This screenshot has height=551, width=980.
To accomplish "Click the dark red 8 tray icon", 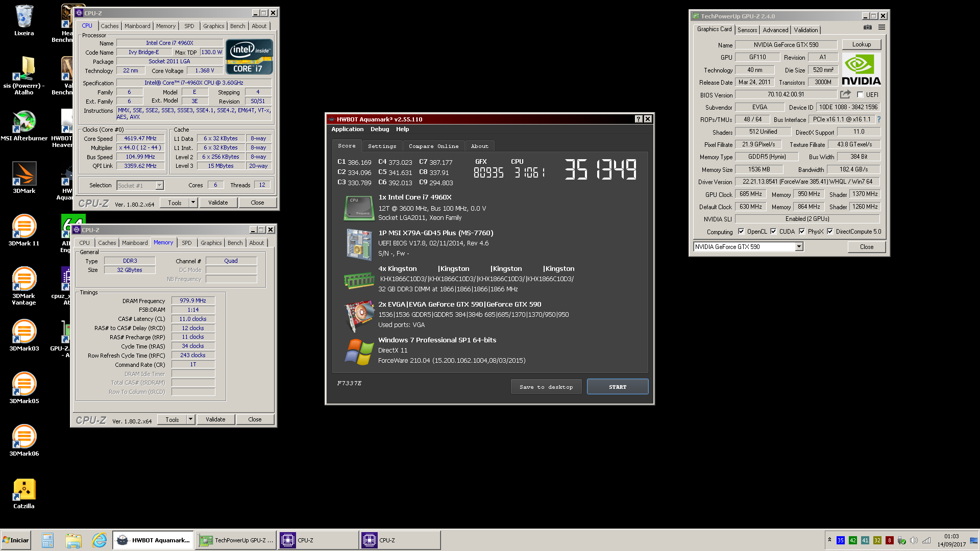I will [x=890, y=540].
